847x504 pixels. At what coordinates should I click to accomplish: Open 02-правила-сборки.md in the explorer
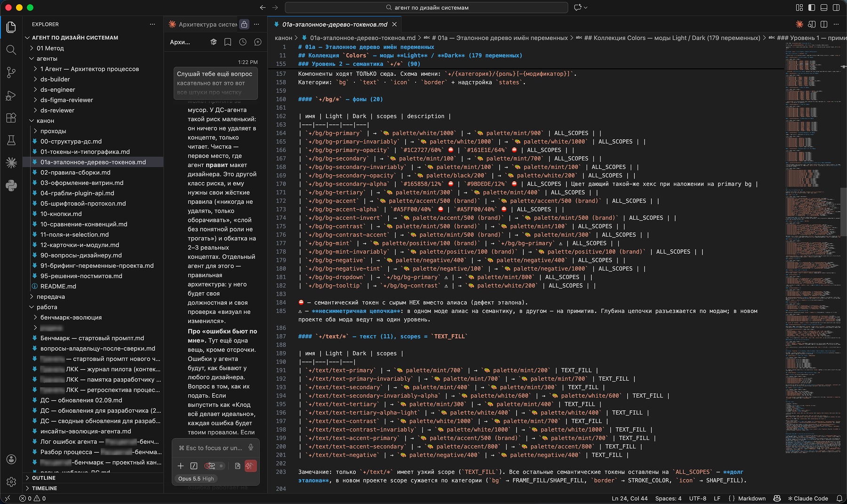75,172
